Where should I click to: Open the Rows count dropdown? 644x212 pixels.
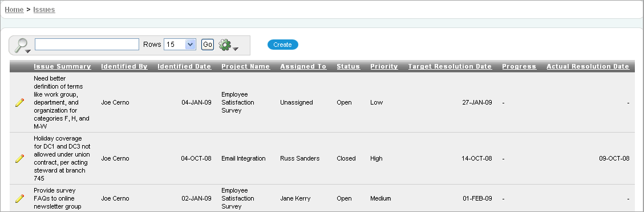(180, 45)
